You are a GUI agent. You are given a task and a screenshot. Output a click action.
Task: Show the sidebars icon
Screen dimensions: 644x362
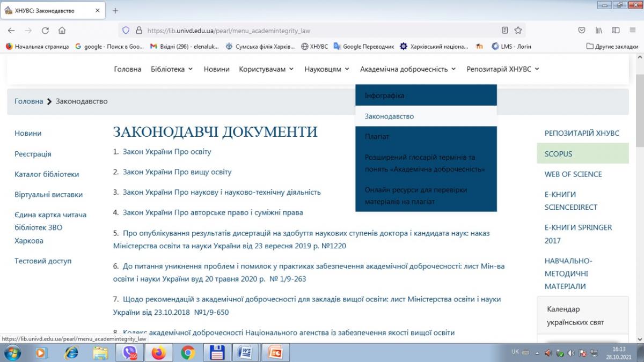pos(616,31)
